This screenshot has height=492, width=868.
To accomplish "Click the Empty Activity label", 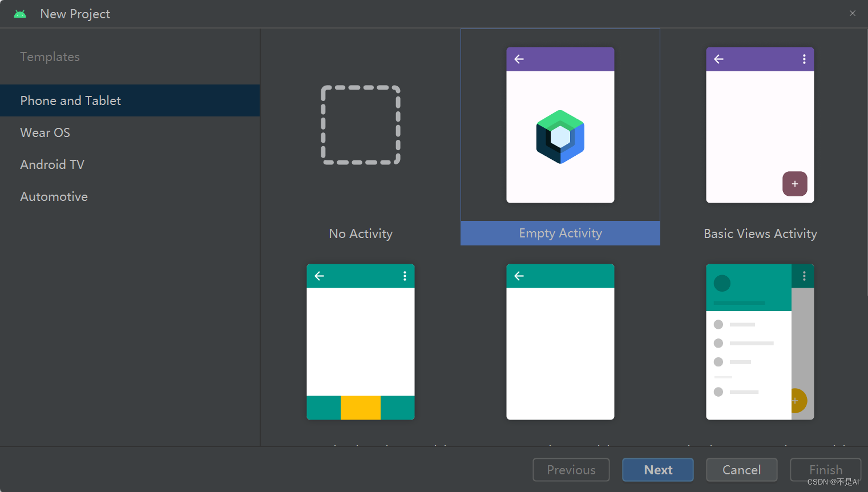I will (560, 233).
